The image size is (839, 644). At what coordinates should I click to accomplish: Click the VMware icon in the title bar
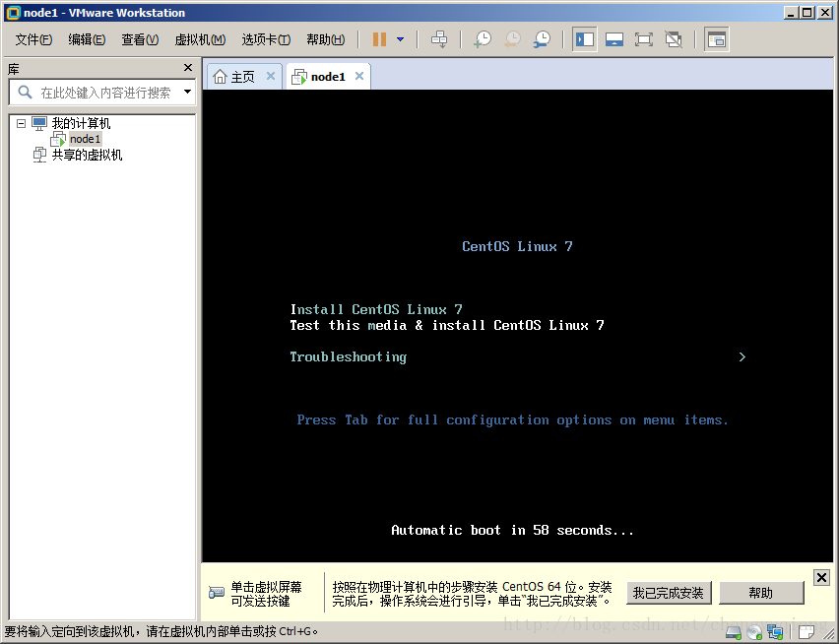pos(13,12)
